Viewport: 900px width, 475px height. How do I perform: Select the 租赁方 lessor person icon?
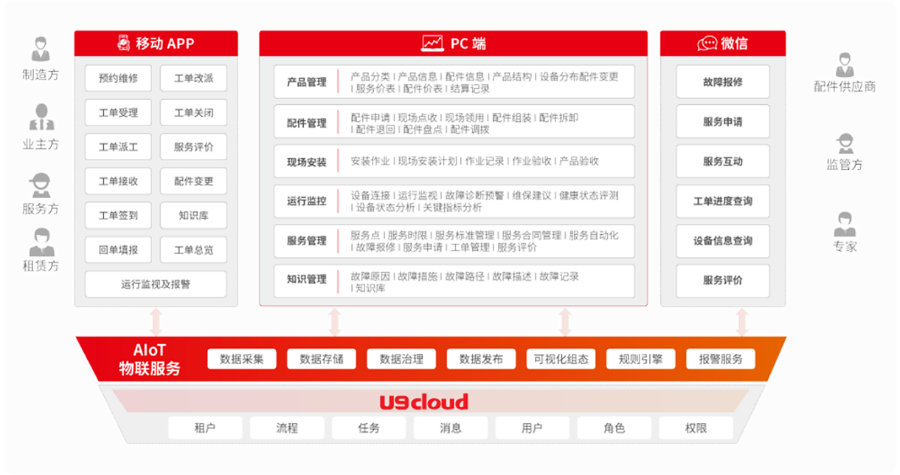(41, 243)
